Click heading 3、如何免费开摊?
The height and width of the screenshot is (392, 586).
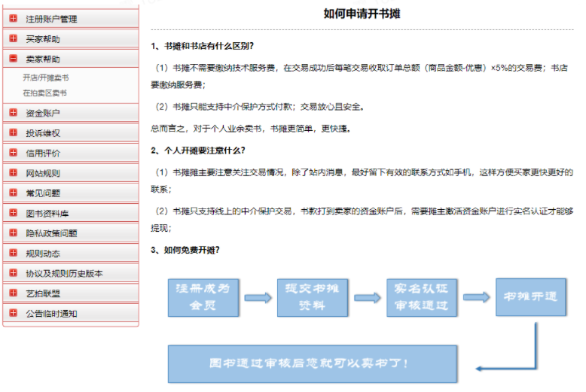185,250
